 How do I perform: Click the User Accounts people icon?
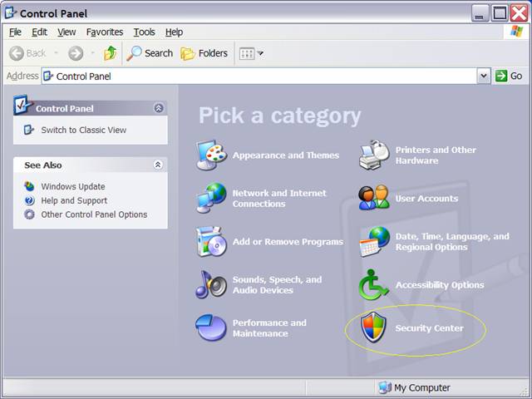coord(374,198)
